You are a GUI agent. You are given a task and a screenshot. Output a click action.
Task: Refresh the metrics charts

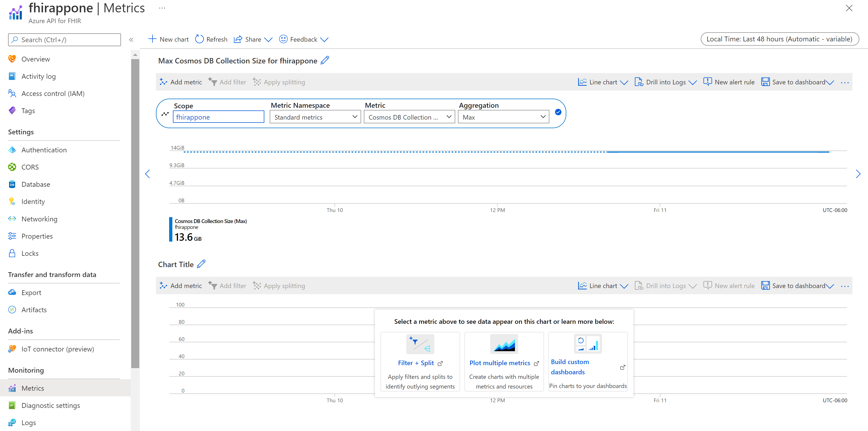pos(211,39)
